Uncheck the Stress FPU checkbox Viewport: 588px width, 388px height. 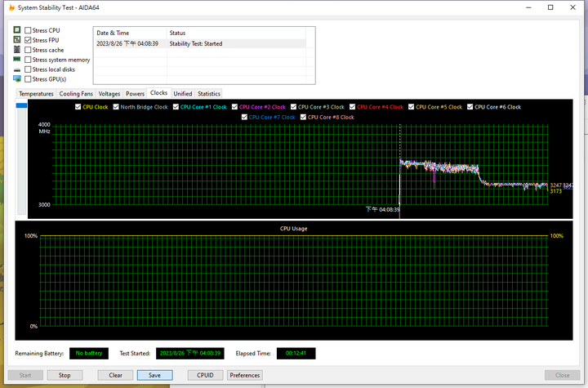tap(28, 40)
